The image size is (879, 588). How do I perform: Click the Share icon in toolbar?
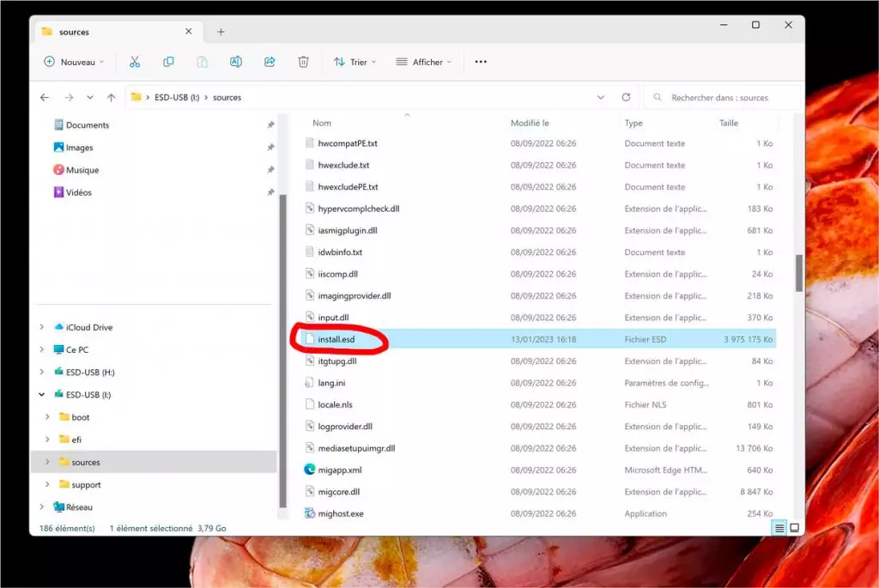[270, 62]
